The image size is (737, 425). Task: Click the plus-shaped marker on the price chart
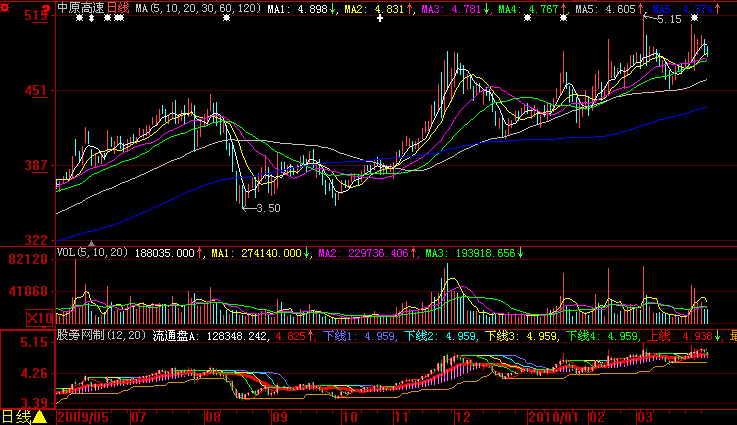click(x=380, y=18)
